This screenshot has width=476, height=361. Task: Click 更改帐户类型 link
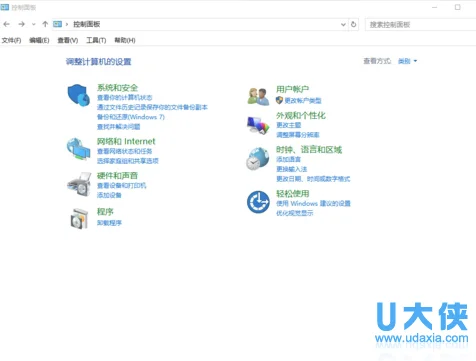coord(303,101)
